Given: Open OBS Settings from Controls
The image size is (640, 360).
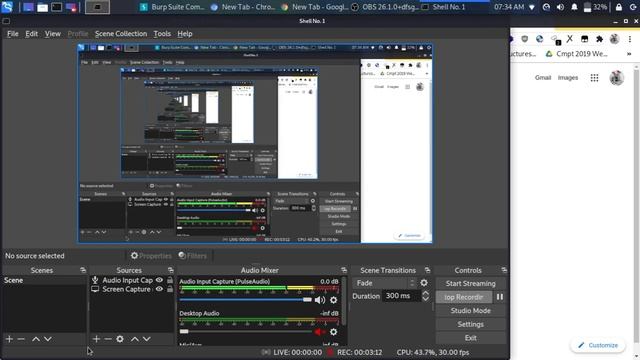Looking at the screenshot, I should click(470, 324).
